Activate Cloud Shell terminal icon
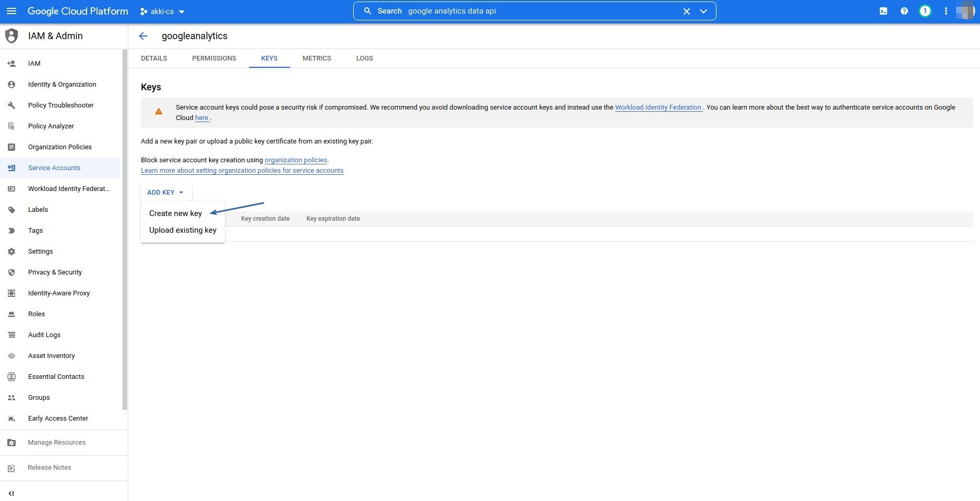980x501 pixels. 883,11
